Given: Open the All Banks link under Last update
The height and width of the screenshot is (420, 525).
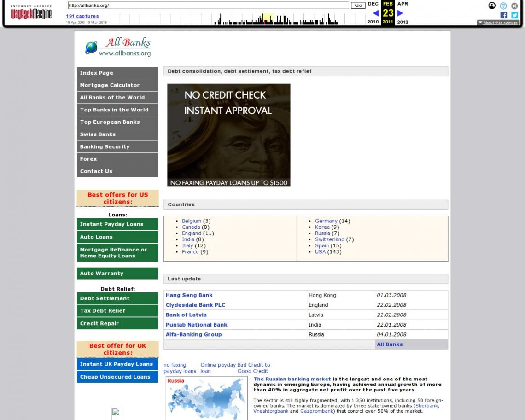Looking at the screenshot, I should coord(390,344).
